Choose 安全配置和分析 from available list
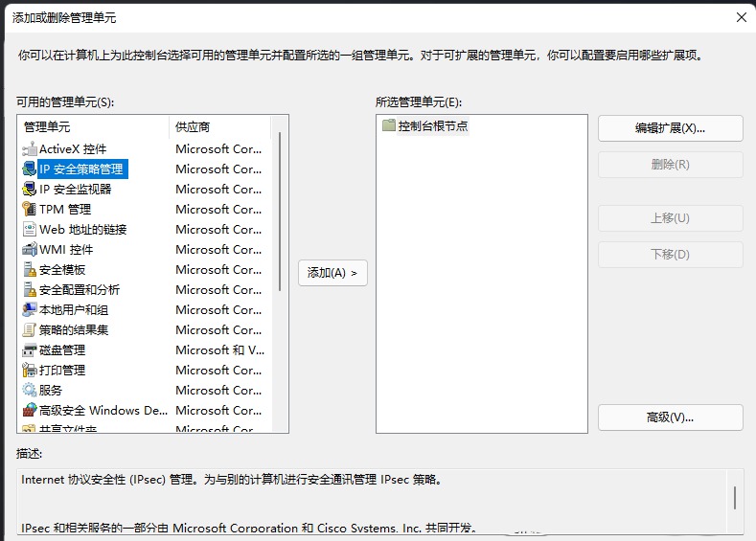Viewport: 756px width, 541px height. (80, 290)
